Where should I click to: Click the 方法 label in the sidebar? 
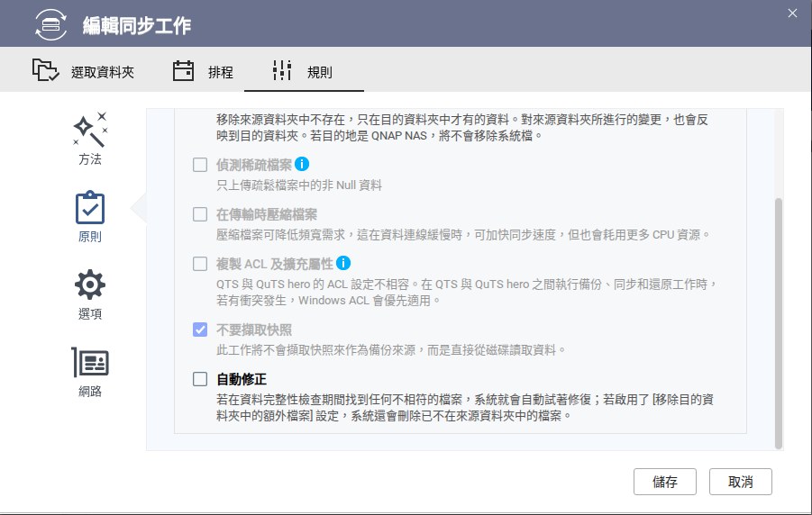90,158
